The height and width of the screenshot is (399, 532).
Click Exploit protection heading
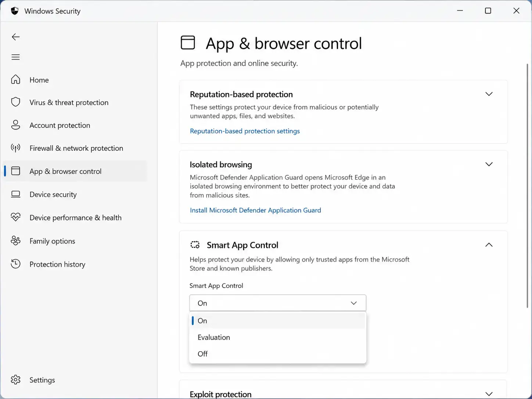220,394
